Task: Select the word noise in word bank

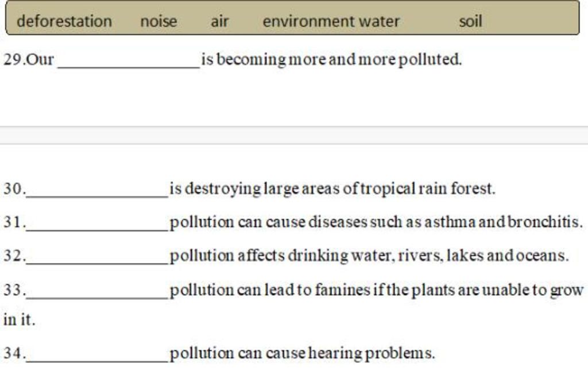Action: pyautogui.click(x=158, y=21)
